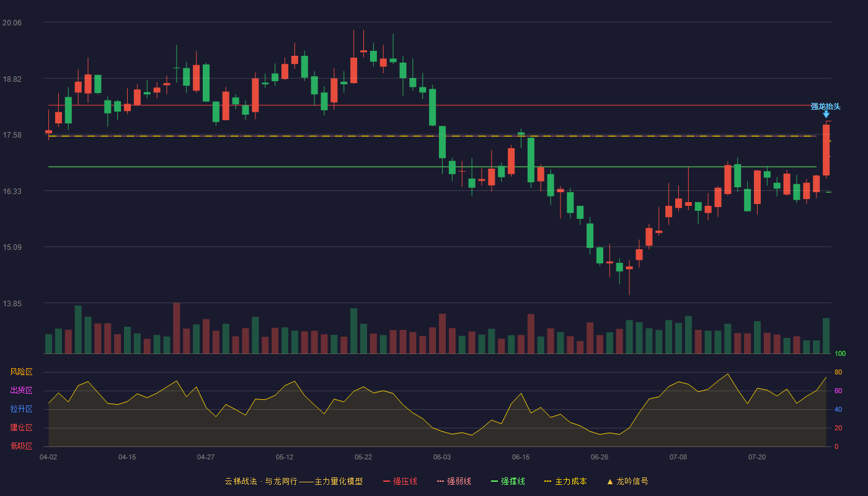
Task: Click the 40 indicator scale value
Action: tap(838, 409)
